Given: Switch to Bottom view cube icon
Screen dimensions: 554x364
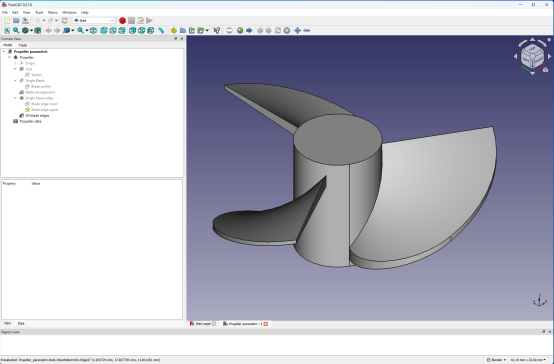Looking at the screenshot, I should 141,30.
